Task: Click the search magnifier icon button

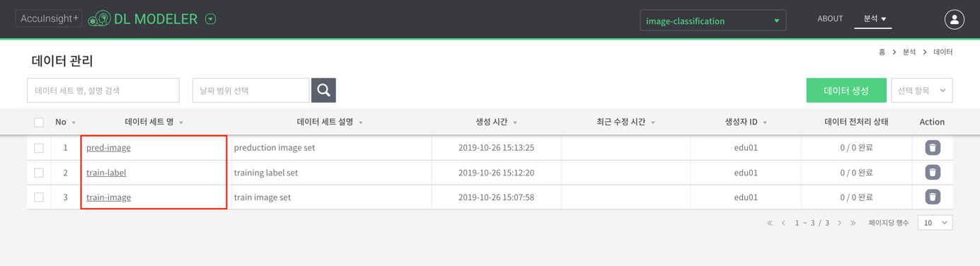Action: (323, 91)
